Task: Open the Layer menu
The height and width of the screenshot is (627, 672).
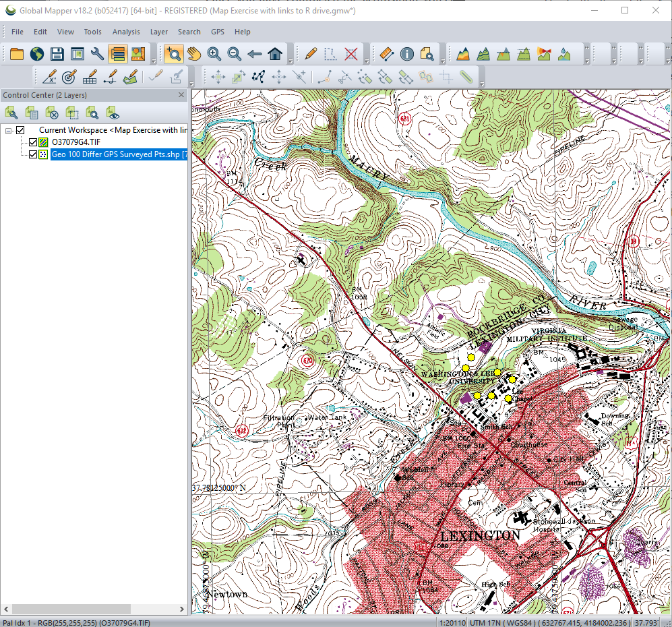Action: point(158,32)
